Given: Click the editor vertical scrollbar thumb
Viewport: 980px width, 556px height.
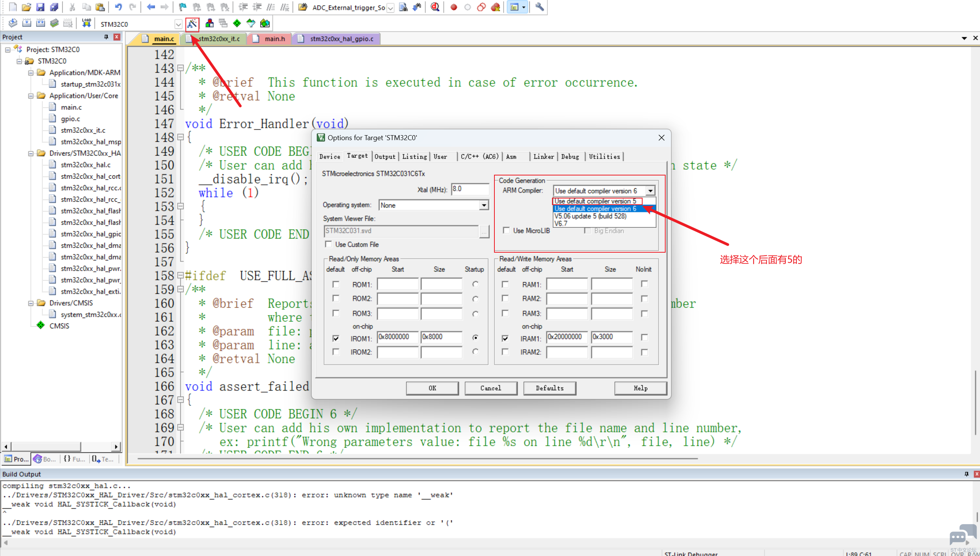Looking at the screenshot, I should coord(975,402).
